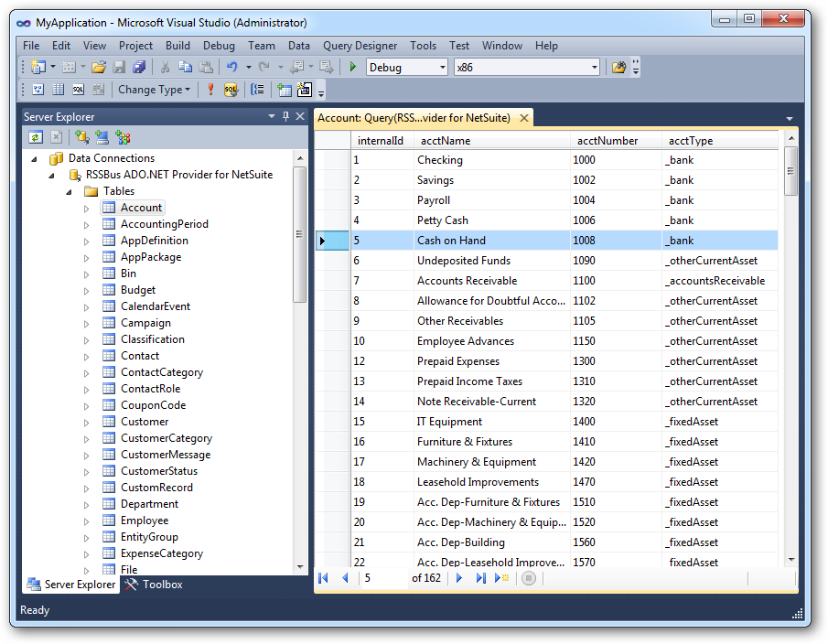Click the Add Table icon
Screen dimensions: 828x644
tap(285, 90)
